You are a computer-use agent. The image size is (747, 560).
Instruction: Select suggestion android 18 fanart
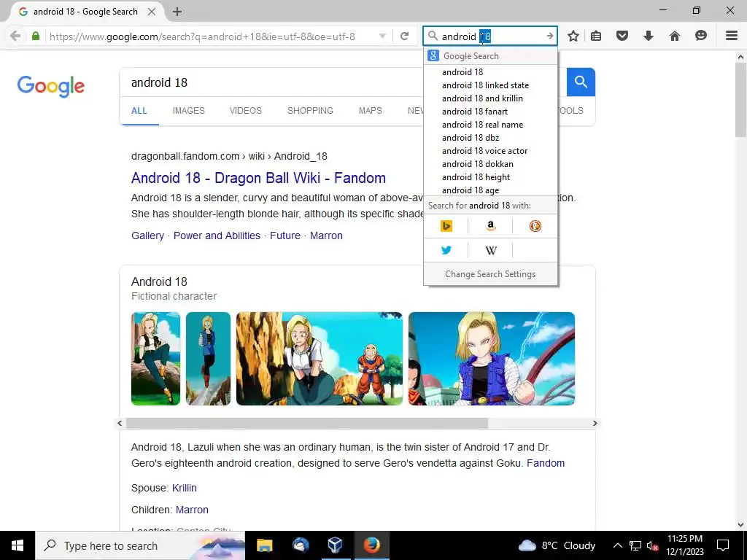pyautogui.click(x=490, y=112)
